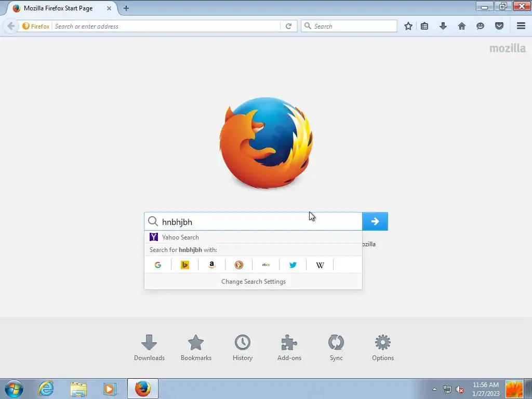Click the Firefox identity label in address bar
532x399 pixels.
click(36, 26)
